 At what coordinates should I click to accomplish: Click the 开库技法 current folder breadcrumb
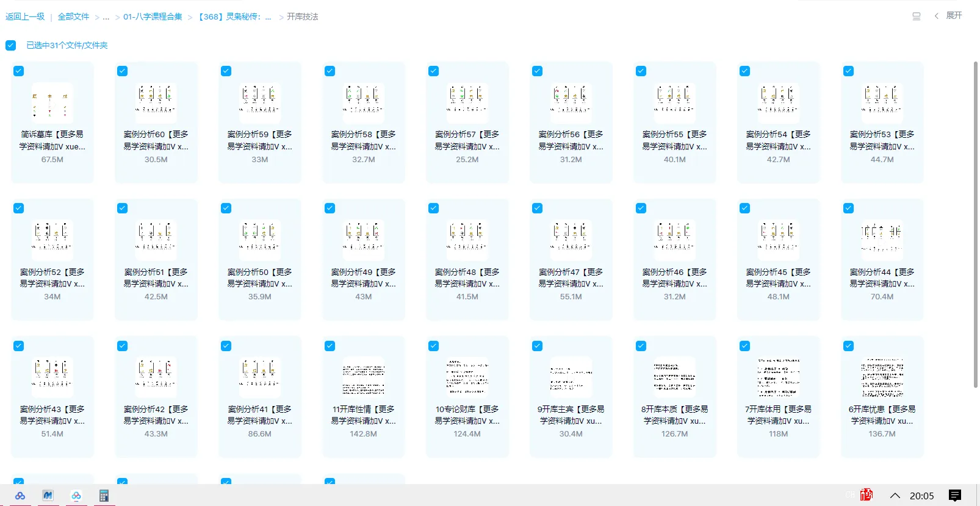(303, 16)
